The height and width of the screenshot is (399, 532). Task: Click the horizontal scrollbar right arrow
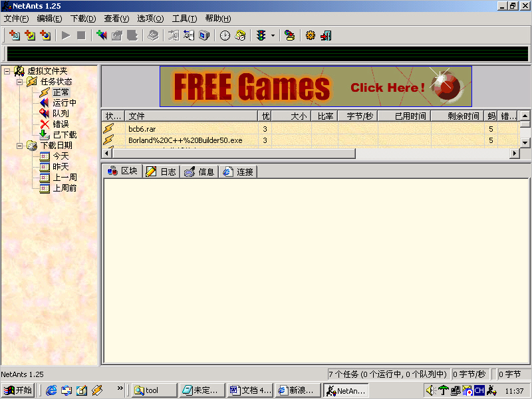515,154
